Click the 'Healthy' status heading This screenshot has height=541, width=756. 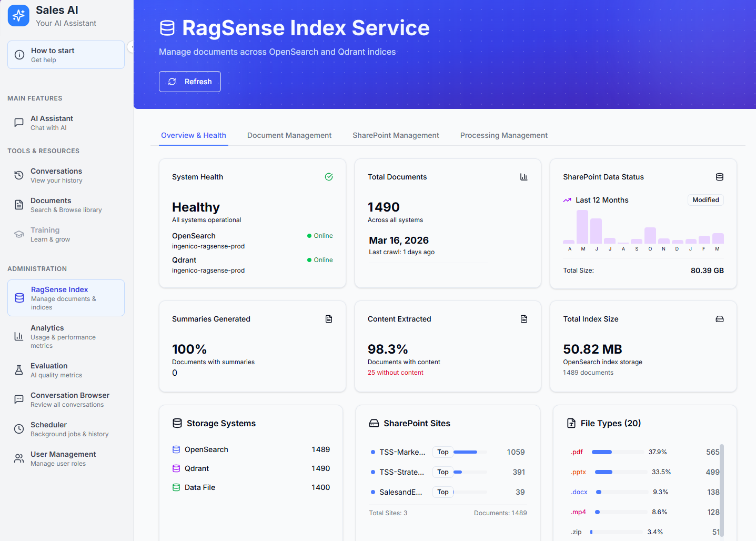point(196,207)
